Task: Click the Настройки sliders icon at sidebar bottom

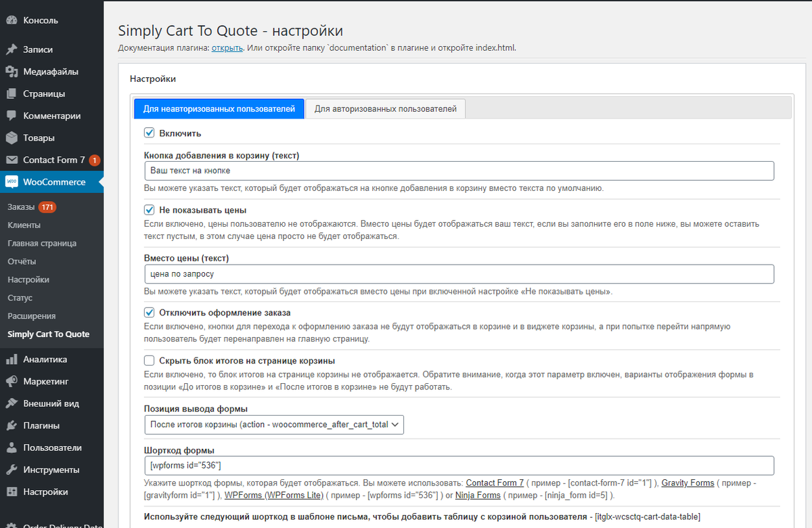Action: (x=12, y=492)
